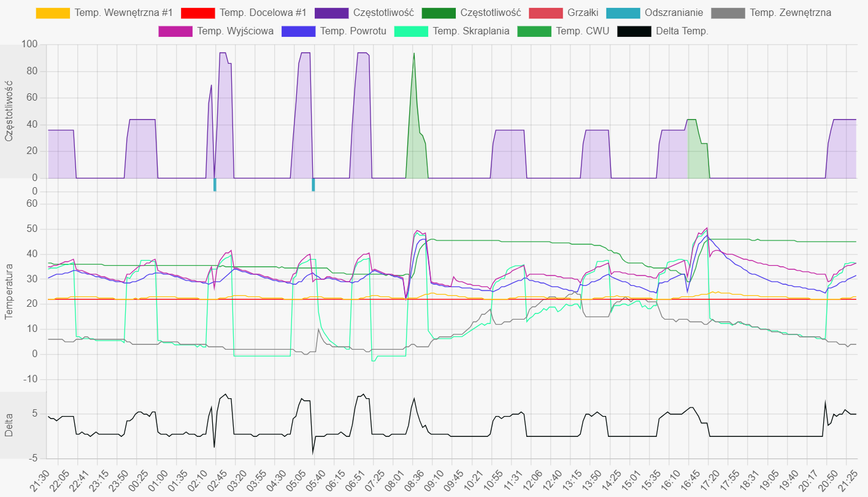
Task: Click the Temp. Wyjściowa legend text
Action: (236, 31)
